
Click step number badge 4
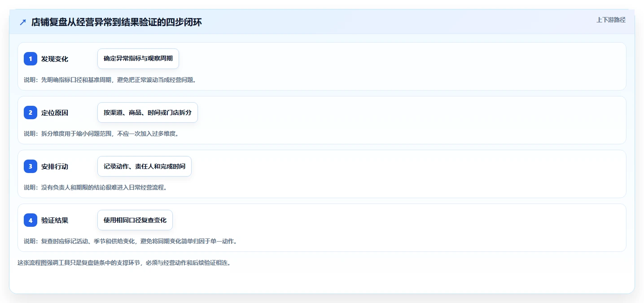click(31, 220)
